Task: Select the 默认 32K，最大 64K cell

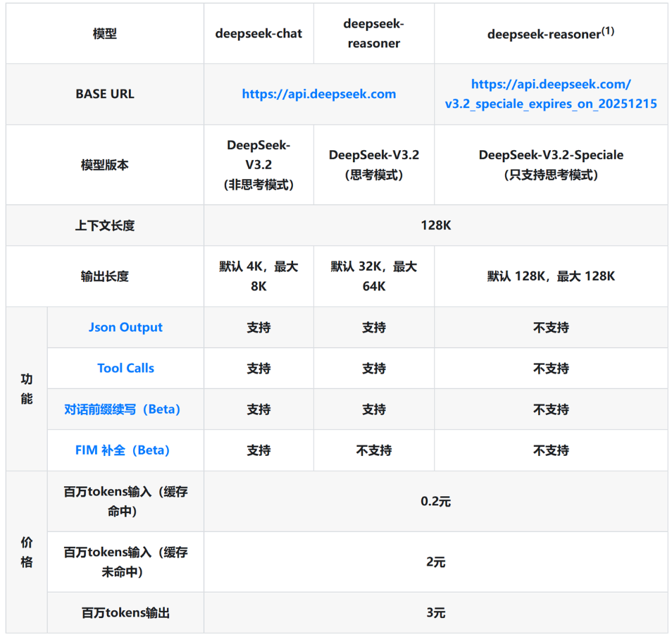Action: tap(374, 276)
